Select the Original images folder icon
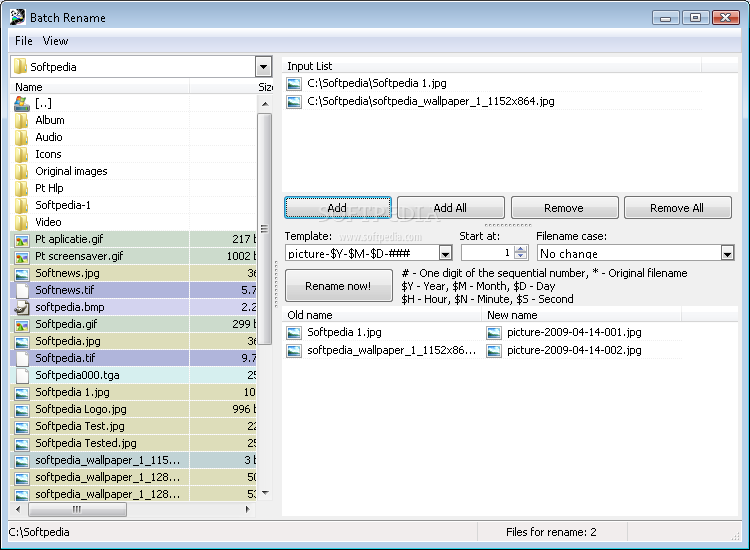750x550 pixels. click(21, 171)
